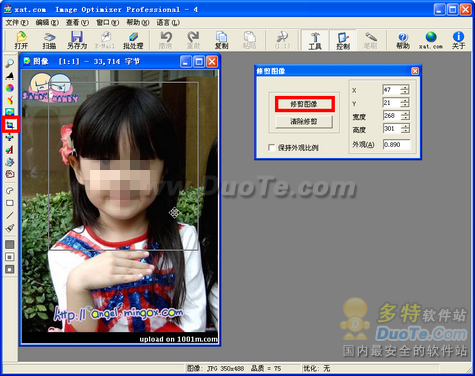Open an image with the 打开 toolbar button
This screenshot has height=376, width=475.
tap(21, 40)
